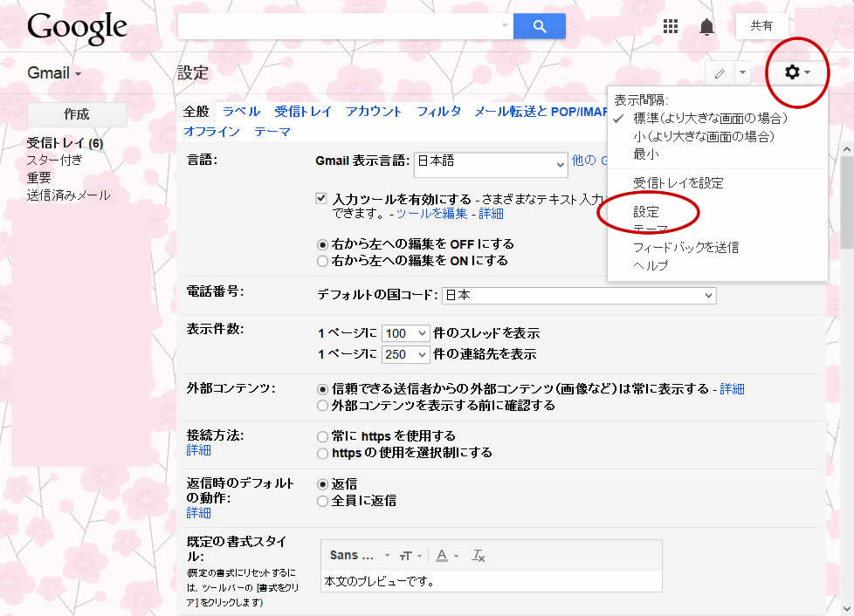Open the 100 threads per page dropdown
Screen dimensions: 854x616
(x=405, y=333)
